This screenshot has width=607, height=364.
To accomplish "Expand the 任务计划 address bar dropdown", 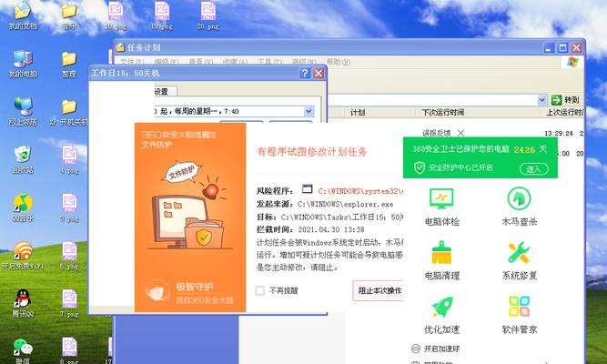I will (x=542, y=100).
